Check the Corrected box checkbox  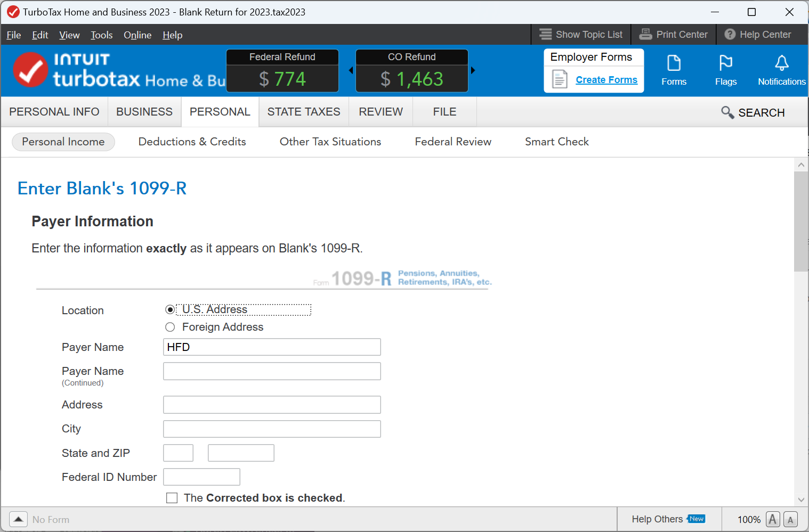tap(172, 497)
